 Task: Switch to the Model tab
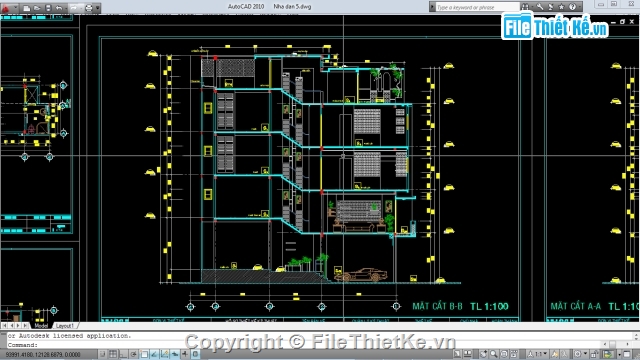(x=41, y=326)
